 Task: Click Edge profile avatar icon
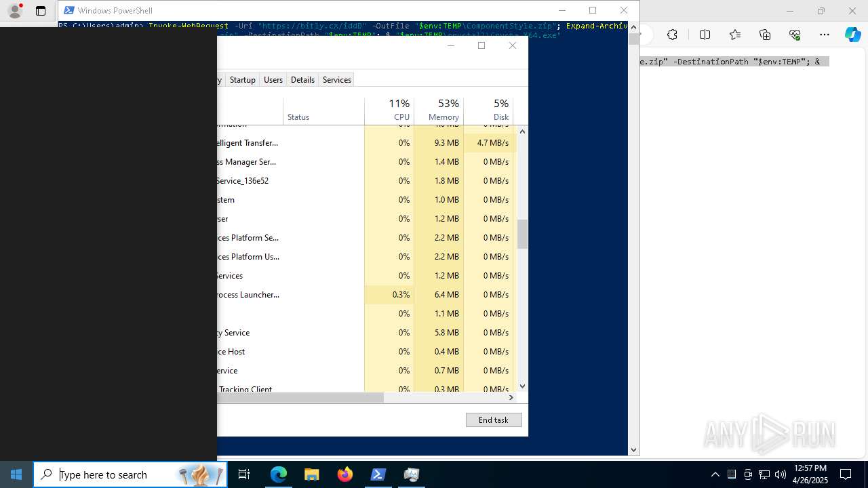(x=15, y=11)
